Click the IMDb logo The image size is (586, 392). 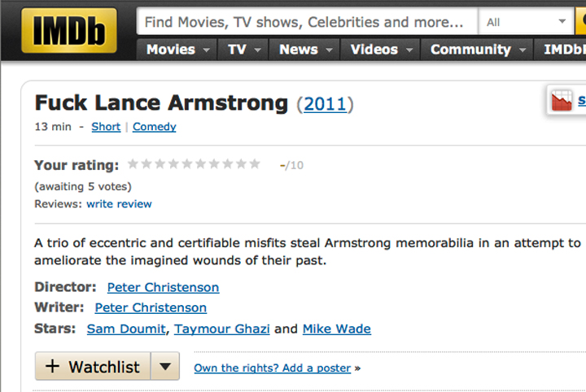[x=69, y=31]
